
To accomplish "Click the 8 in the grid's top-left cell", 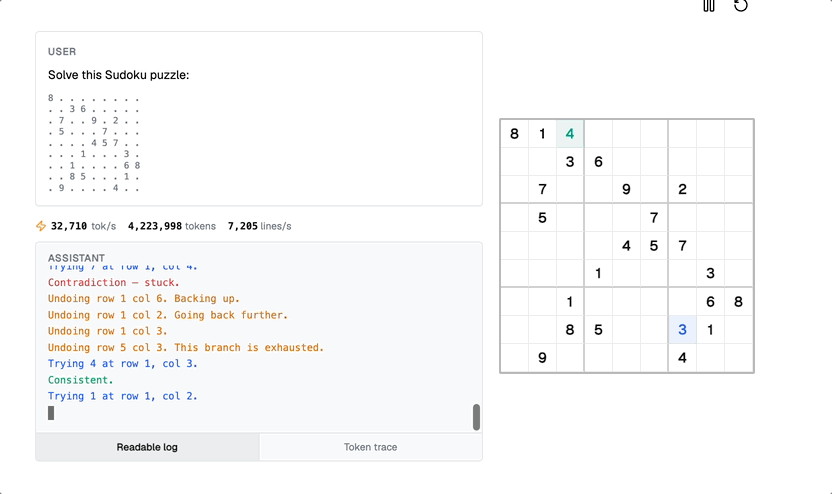I will pos(514,134).
